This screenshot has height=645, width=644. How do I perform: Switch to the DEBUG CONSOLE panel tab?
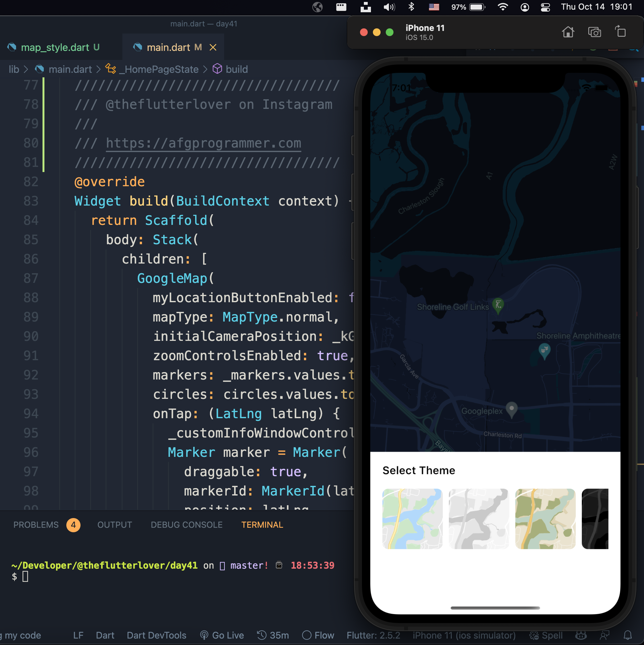(186, 525)
